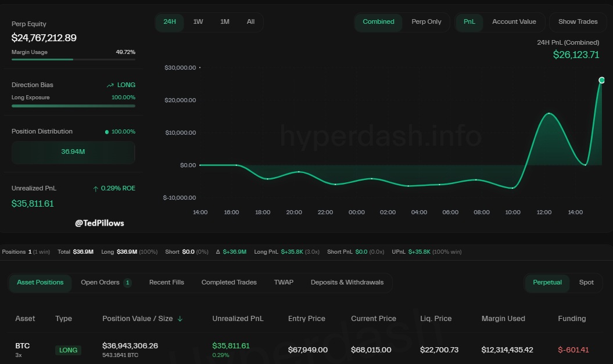This screenshot has width=613, height=364.
Task: Sort by Entry Price column header
Action: click(x=307, y=319)
